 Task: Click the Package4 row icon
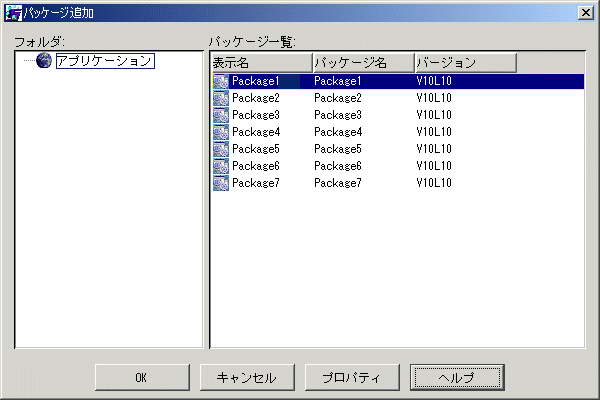221,132
